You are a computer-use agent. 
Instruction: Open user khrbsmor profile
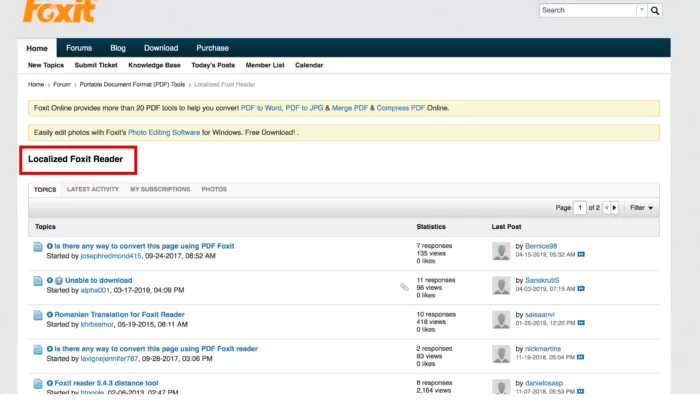(x=97, y=325)
